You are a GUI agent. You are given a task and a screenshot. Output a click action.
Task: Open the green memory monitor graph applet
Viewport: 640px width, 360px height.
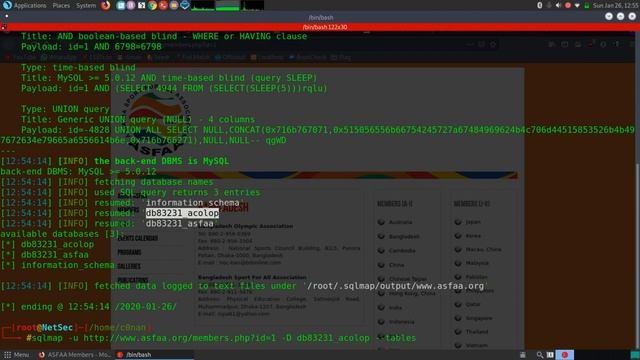[228, 5]
